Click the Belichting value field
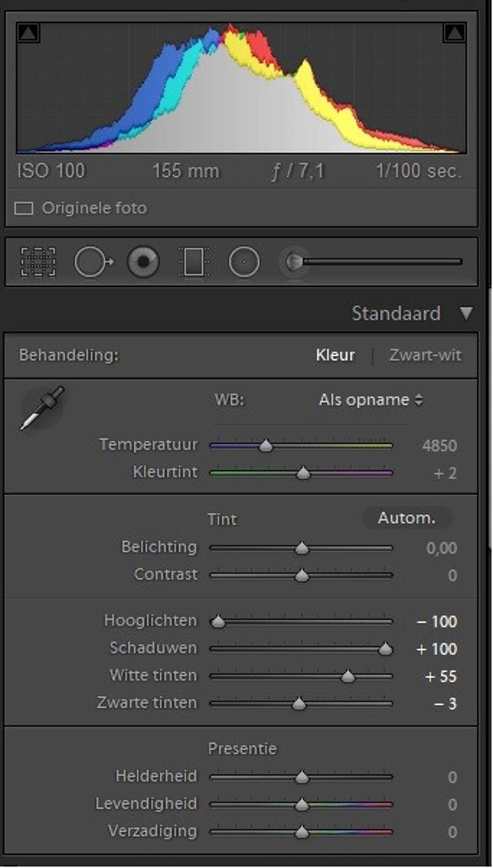Viewport: 493px width, 868px height. [x=441, y=548]
